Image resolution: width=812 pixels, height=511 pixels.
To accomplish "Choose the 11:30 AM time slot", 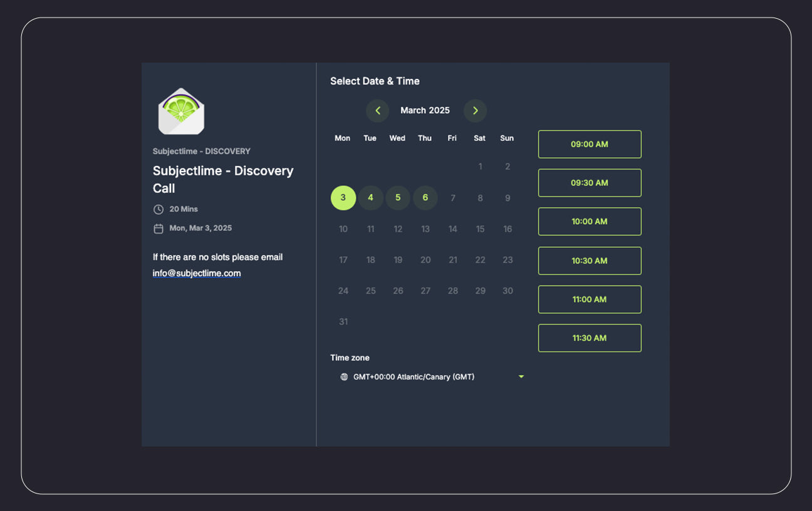I will (x=589, y=338).
